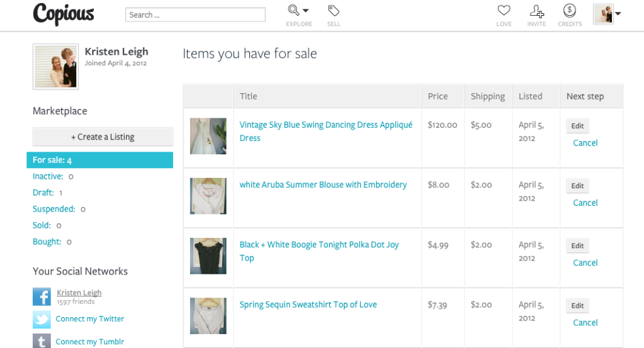
Task: Open the Love heart icon
Action: (504, 10)
